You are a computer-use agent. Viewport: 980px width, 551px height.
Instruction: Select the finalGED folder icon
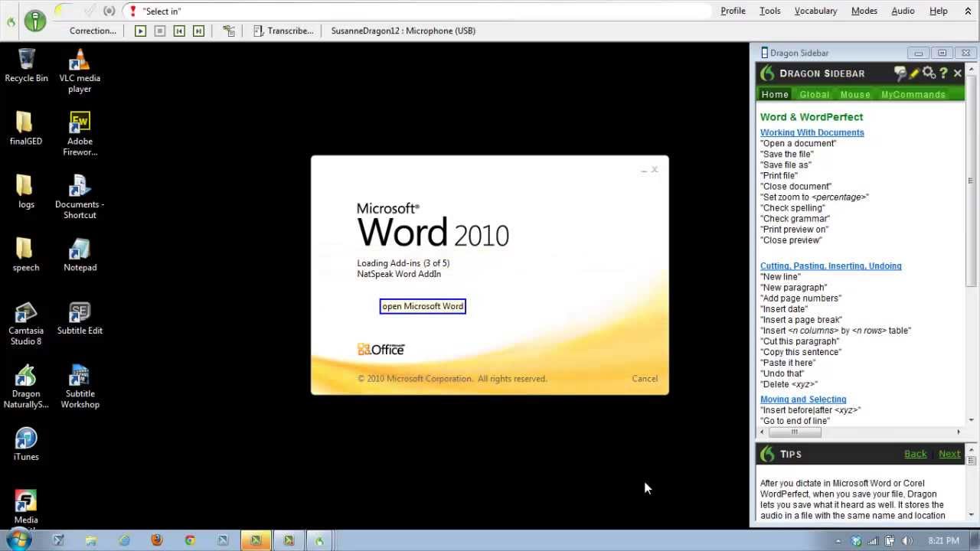tap(25, 129)
